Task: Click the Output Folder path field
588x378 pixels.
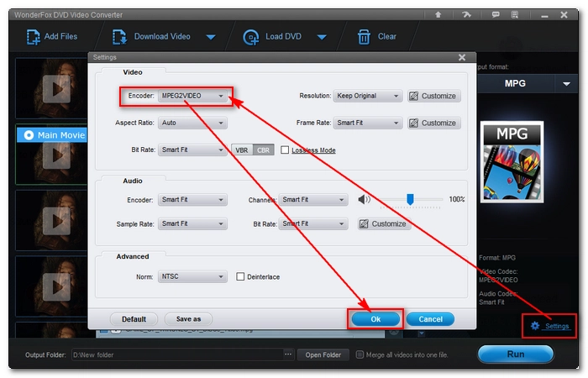Action: pyautogui.click(x=177, y=354)
